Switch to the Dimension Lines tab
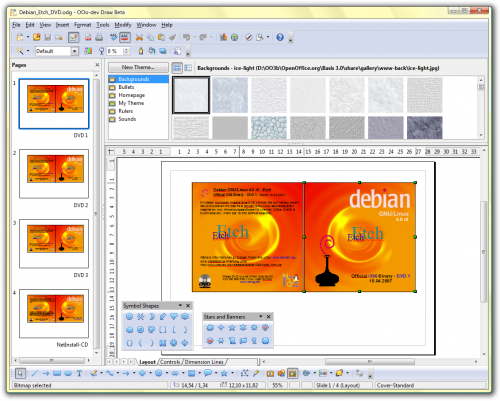 (x=204, y=362)
